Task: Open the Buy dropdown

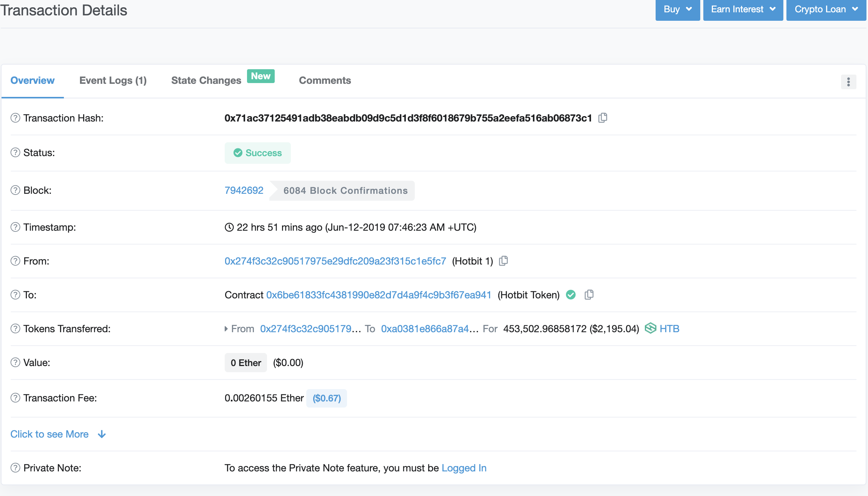Action: 678,9
